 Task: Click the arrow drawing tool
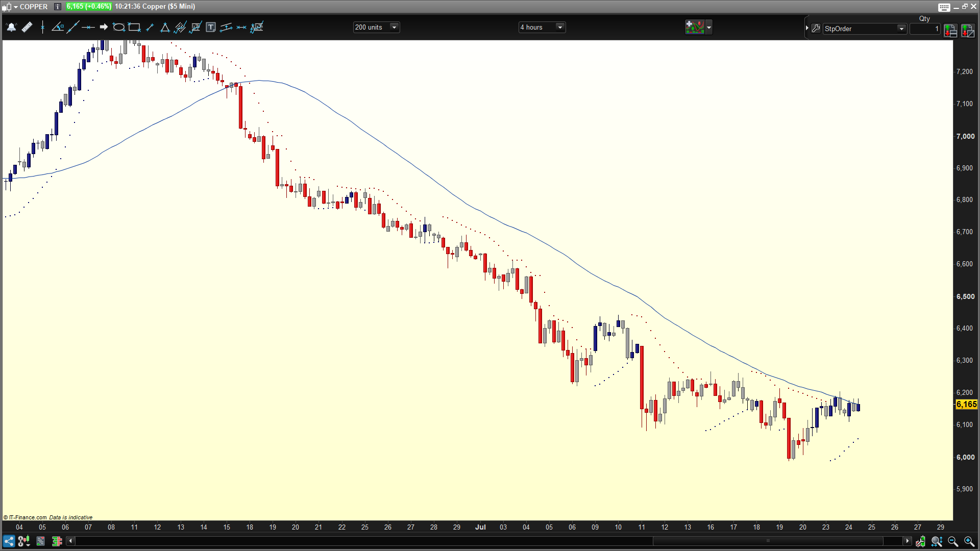pos(104,28)
